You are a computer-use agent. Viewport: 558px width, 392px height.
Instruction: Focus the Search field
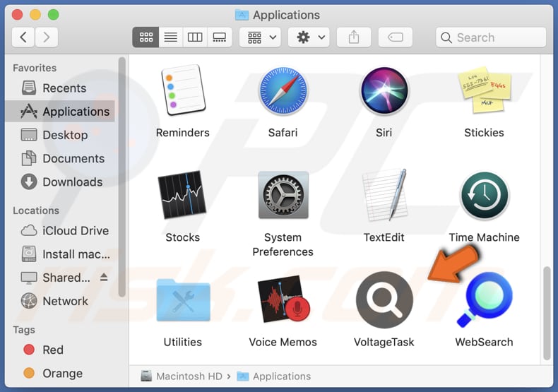491,37
